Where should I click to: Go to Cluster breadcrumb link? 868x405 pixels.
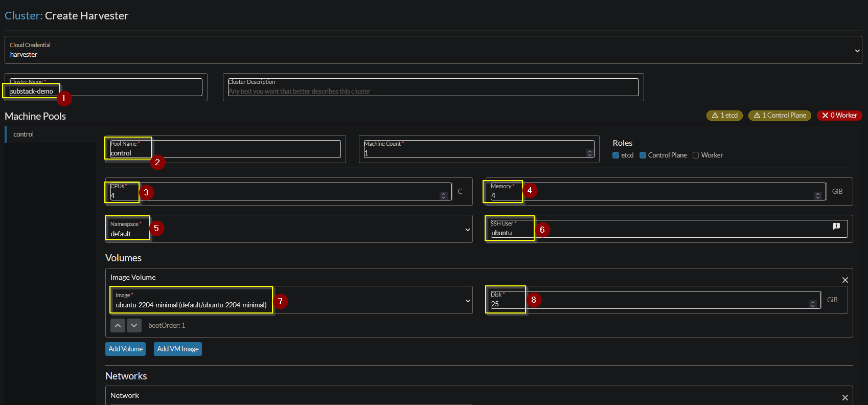pos(24,16)
